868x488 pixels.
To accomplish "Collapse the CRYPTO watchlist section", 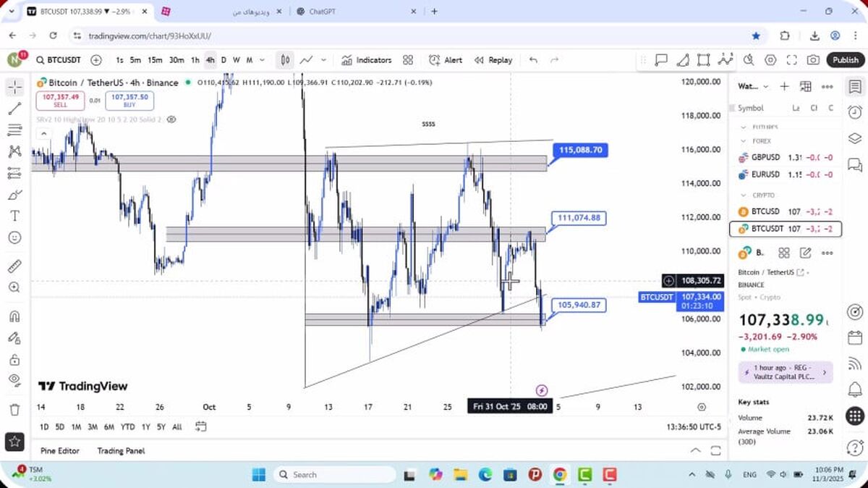I will point(743,195).
